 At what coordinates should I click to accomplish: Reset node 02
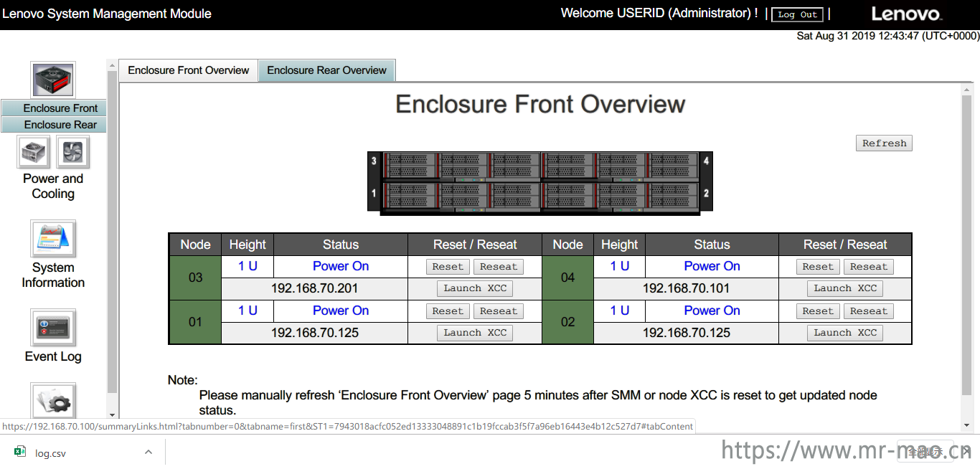tap(818, 311)
